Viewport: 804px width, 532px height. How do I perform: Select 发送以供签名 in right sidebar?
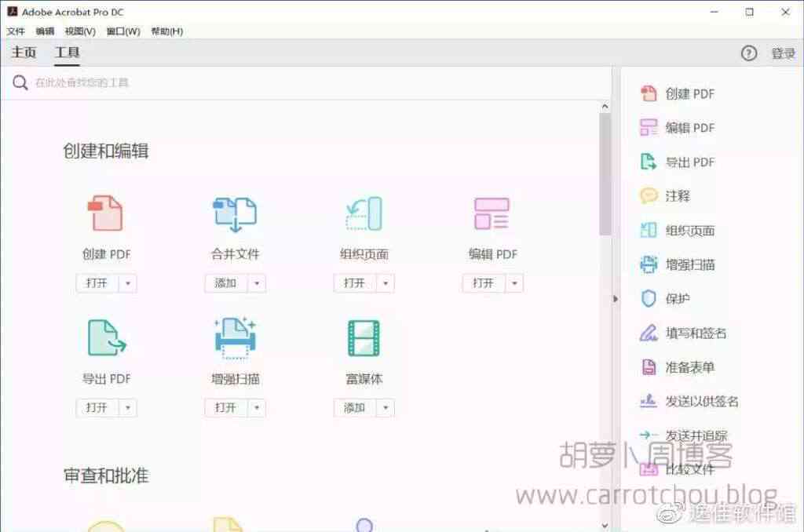(689, 401)
